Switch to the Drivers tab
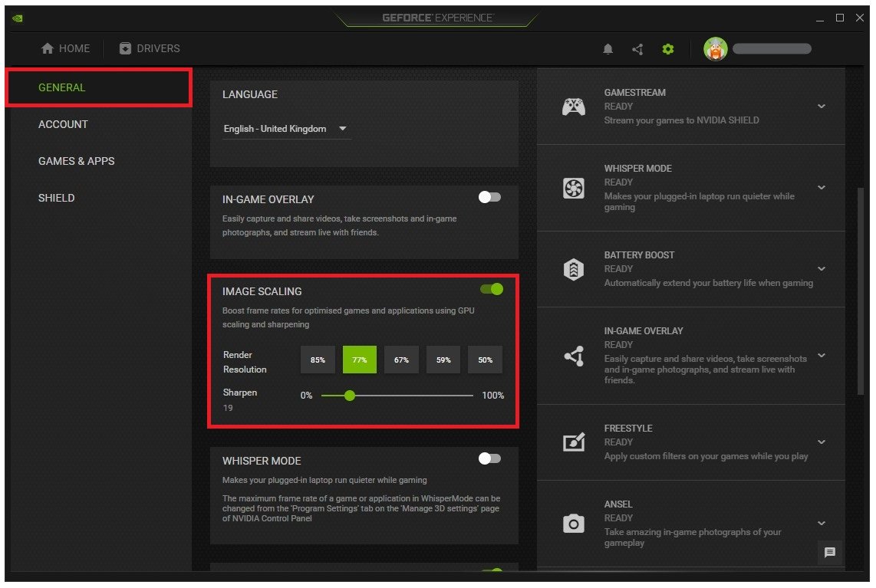This screenshot has height=588, width=876. 150,48
